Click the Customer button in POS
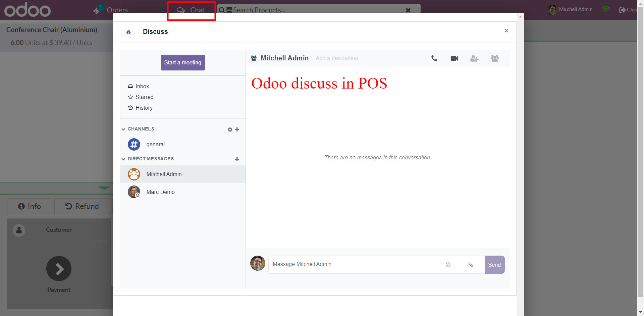The width and height of the screenshot is (644, 316). (59, 230)
